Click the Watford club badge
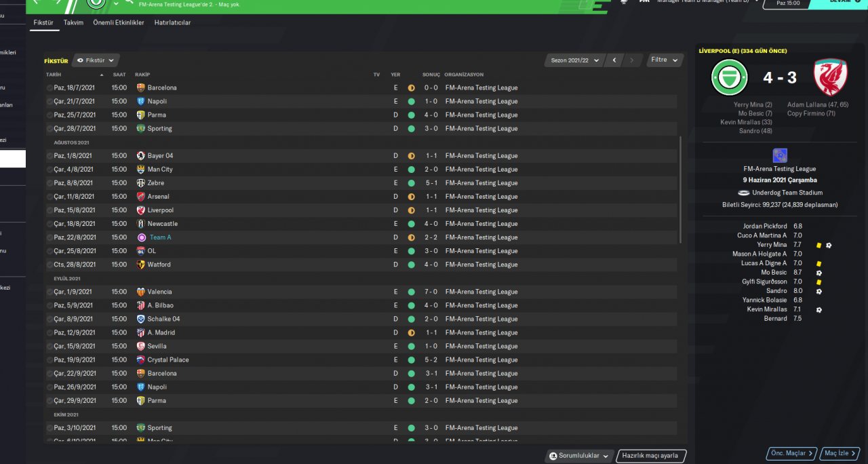 point(141,265)
